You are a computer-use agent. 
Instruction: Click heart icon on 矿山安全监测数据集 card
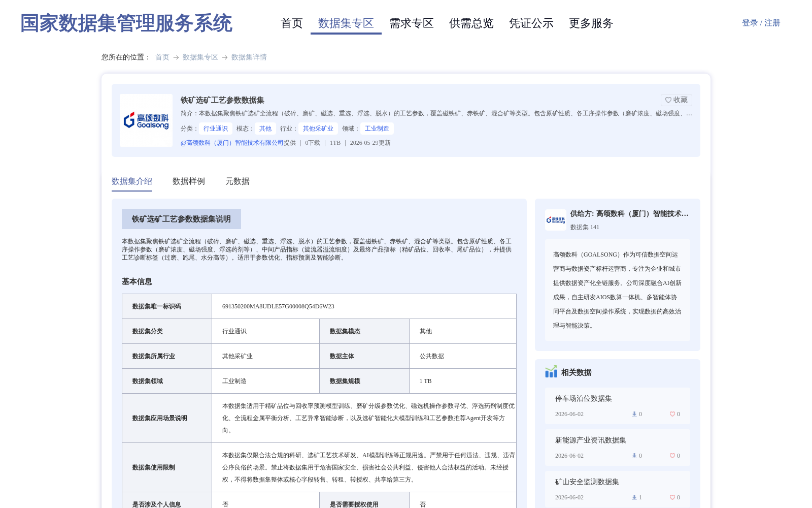click(x=672, y=497)
